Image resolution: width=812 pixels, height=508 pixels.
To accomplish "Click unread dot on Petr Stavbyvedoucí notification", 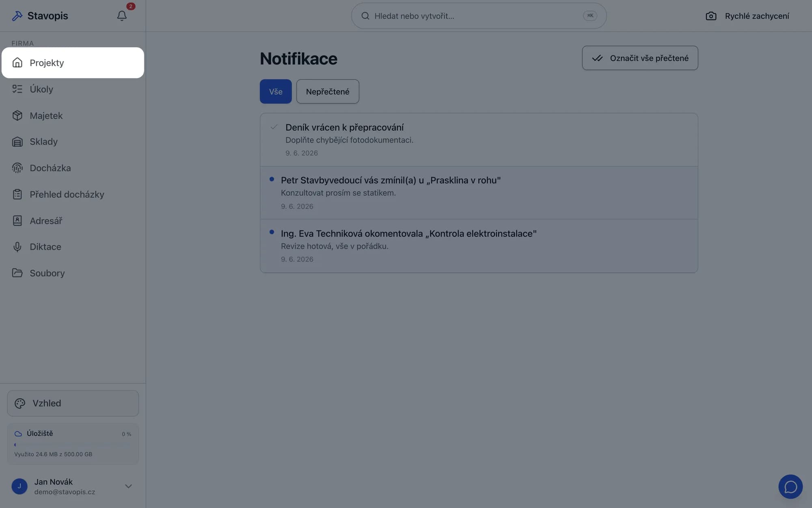I will (272, 179).
